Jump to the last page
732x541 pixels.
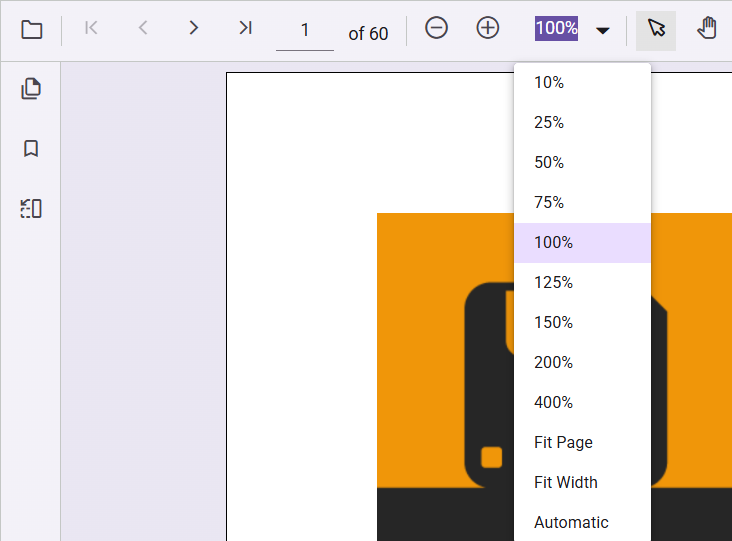pyautogui.click(x=245, y=29)
